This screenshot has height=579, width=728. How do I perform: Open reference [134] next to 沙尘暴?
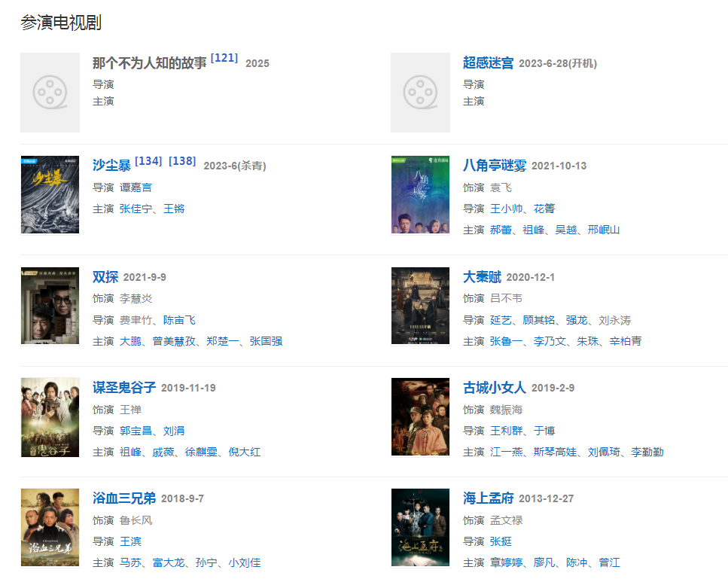148,161
